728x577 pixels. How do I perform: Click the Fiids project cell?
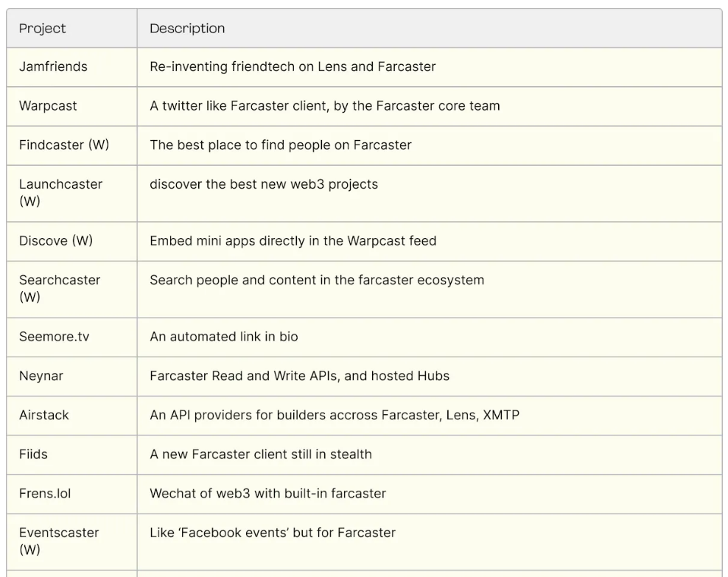pos(33,454)
